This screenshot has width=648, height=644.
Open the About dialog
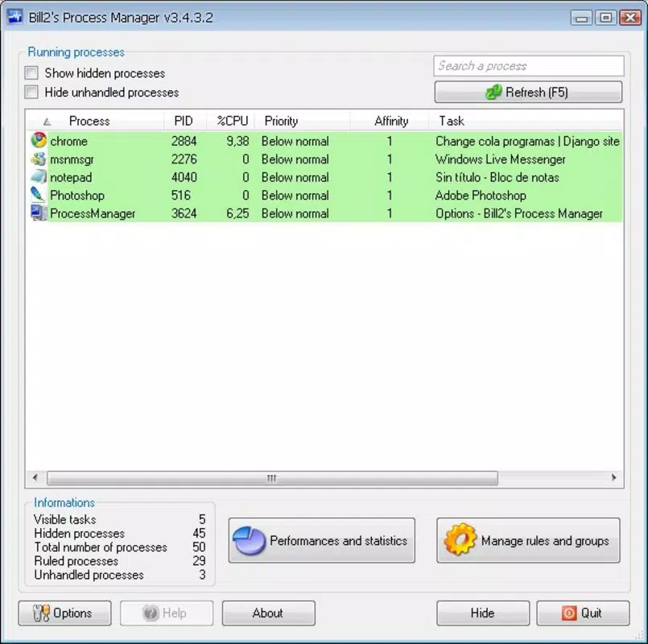coord(269,613)
